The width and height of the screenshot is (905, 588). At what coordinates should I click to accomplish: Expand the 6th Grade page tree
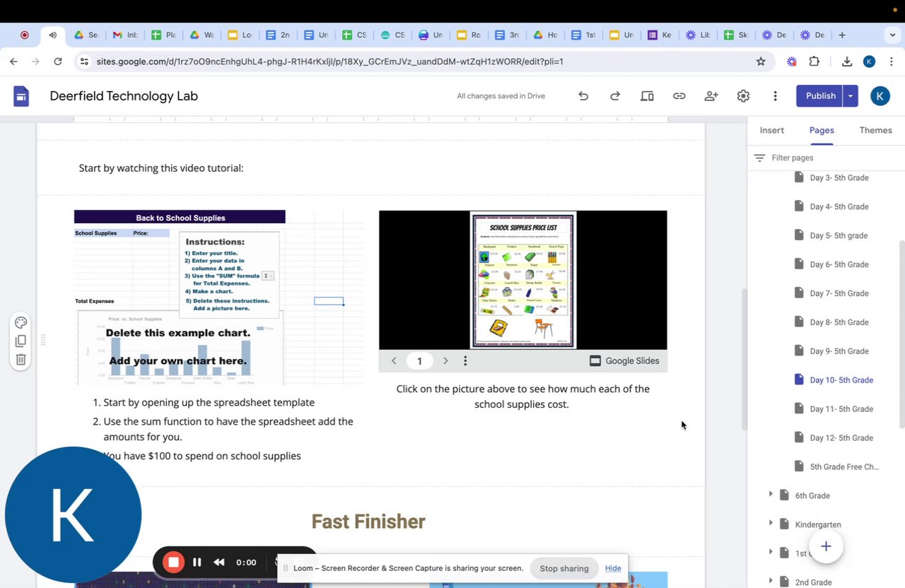(771, 495)
